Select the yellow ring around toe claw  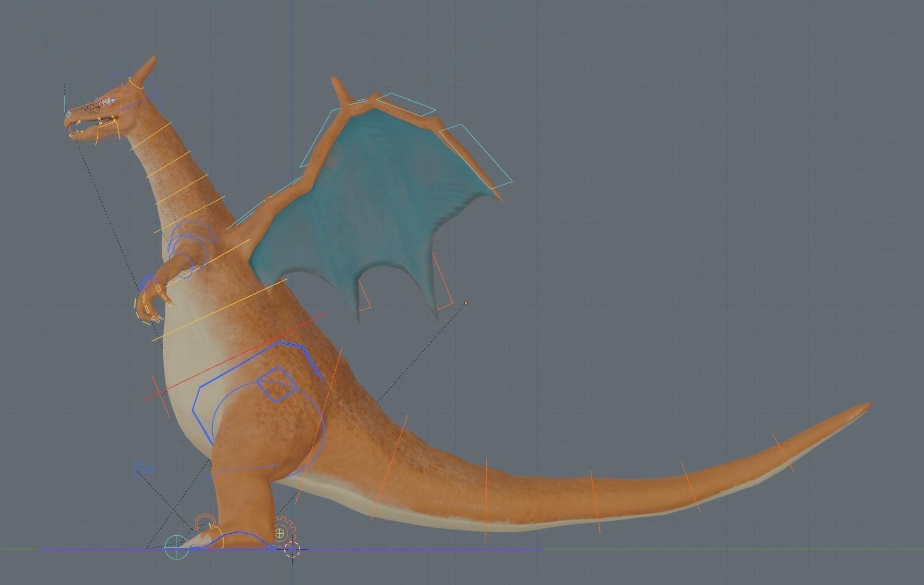tap(220, 537)
